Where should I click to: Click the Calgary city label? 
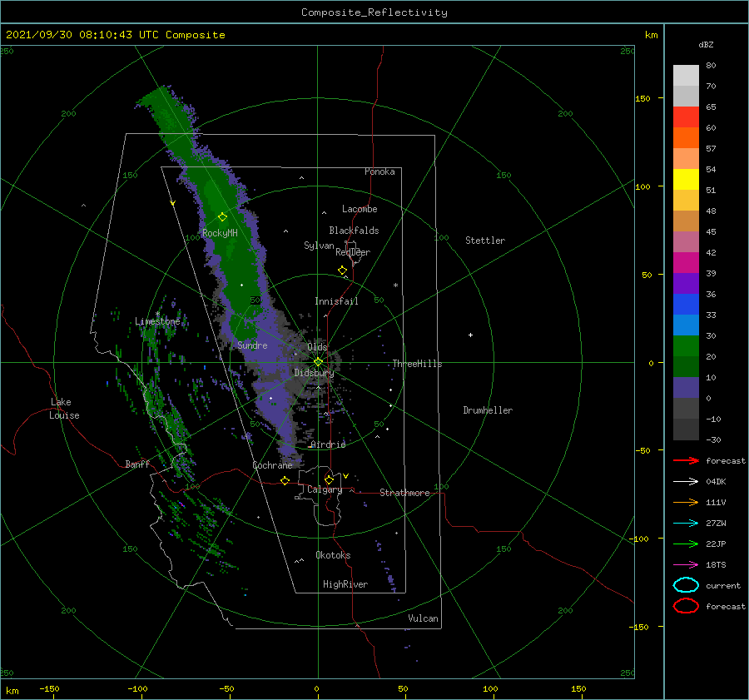pyautogui.click(x=325, y=489)
